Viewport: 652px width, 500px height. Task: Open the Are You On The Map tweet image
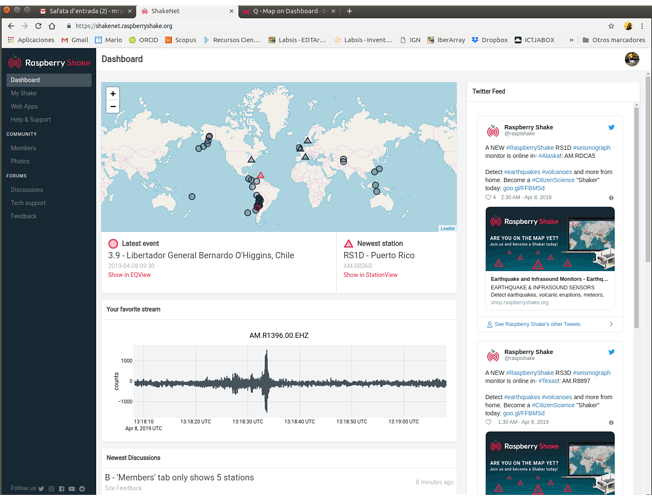pos(550,239)
